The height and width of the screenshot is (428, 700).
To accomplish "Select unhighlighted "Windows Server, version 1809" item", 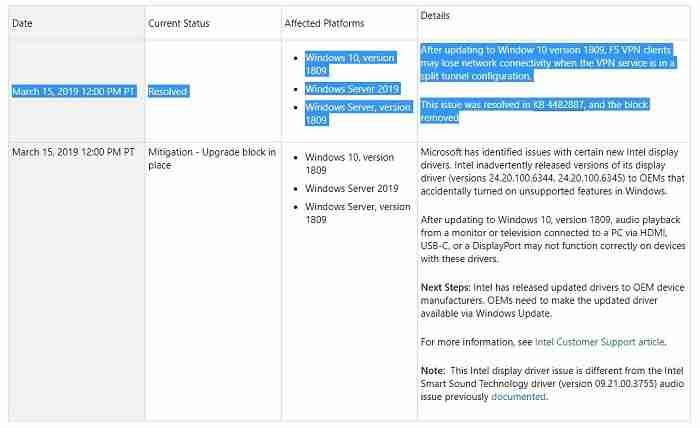I will pos(357,213).
